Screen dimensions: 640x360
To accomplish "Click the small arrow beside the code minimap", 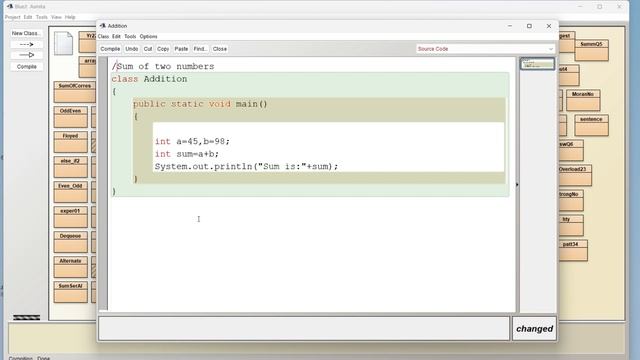I will (x=517, y=185).
